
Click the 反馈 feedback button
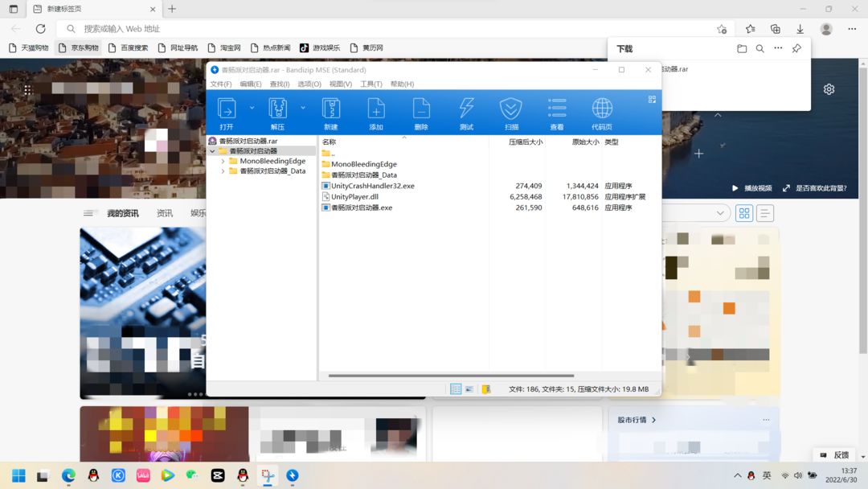(x=835, y=454)
